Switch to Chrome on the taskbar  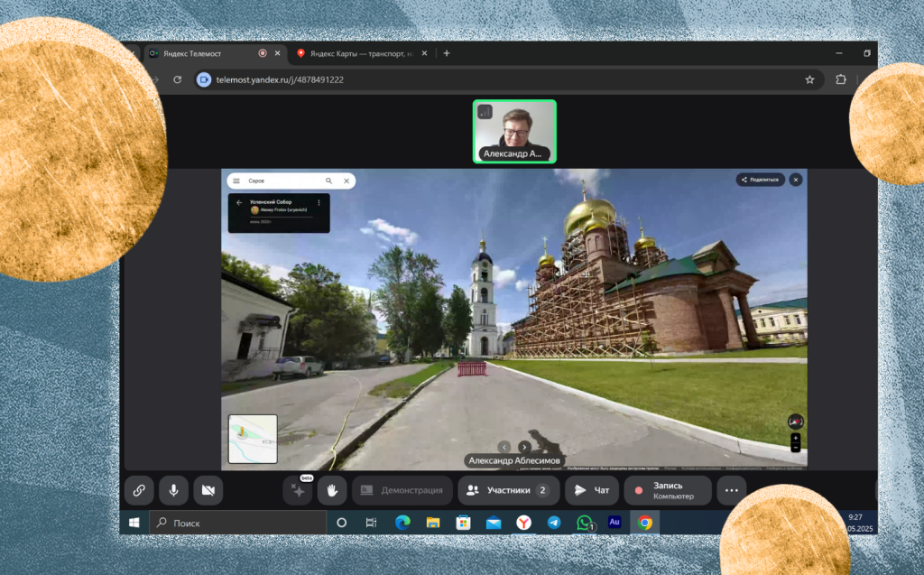[644, 523]
